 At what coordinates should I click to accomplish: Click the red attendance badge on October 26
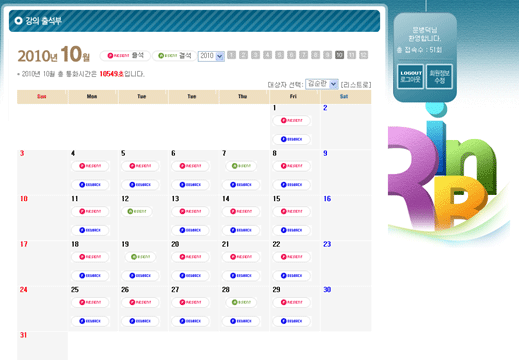coord(140,302)
